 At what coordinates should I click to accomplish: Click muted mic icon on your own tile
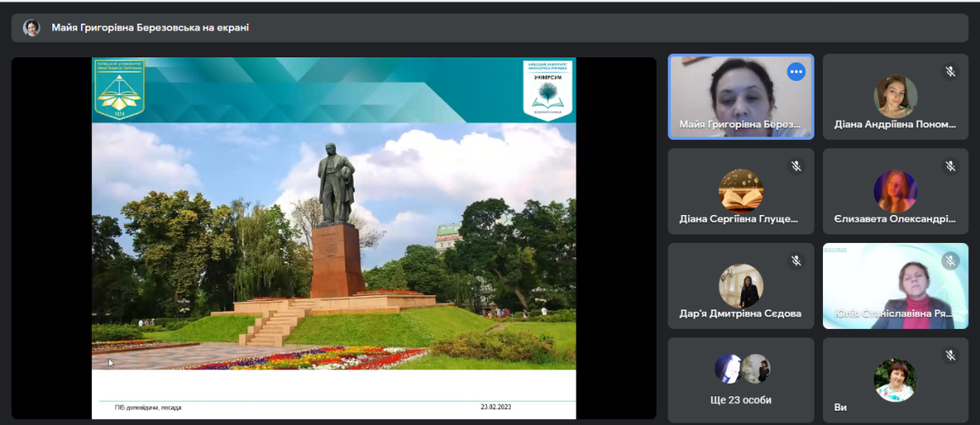click(950, 356)
